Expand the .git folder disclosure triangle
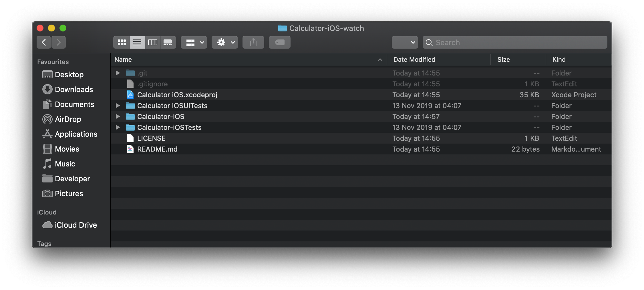This screenshot has width=644, height=290. point(117,73)
